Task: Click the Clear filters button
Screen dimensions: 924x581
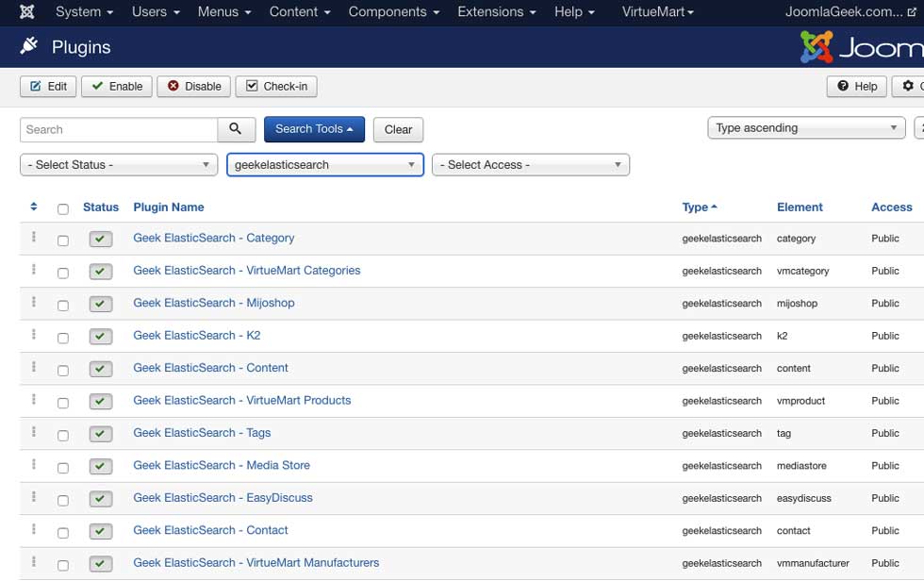Action: 398,129
